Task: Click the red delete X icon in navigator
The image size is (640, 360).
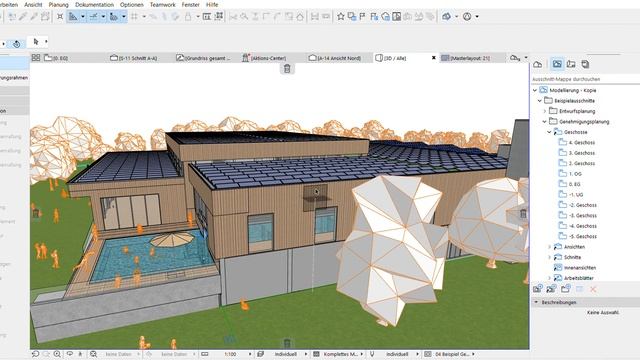Action: 593,289
